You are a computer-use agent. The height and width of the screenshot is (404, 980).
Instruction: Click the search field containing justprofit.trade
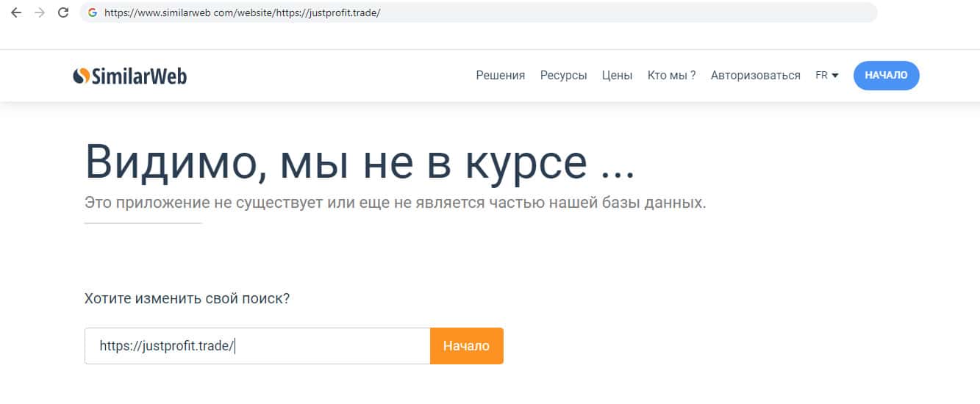pyautogui.click(x=257, y=346)
